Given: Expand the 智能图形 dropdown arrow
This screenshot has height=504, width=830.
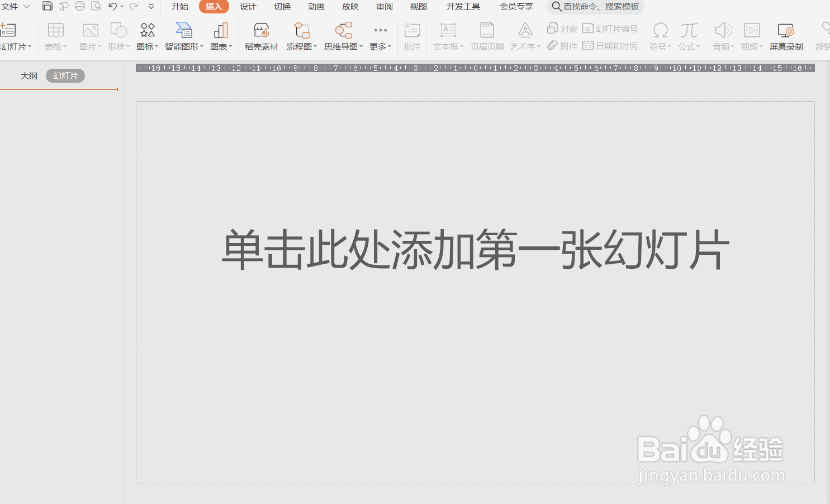Looking at the screenshot, I should point(202,47).
